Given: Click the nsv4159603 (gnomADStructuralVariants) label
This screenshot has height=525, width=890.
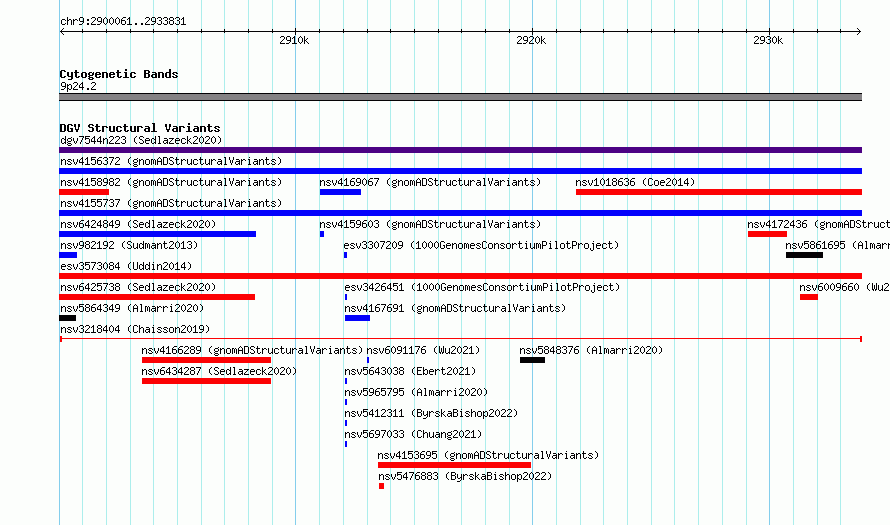Looking at the screenshot, I should (430, 224).
